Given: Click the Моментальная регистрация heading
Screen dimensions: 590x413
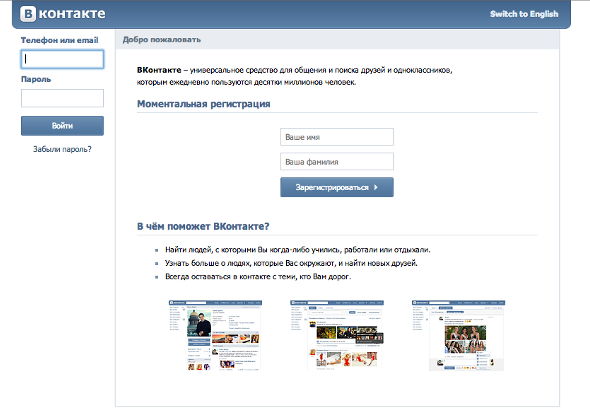Looking at the screenshot, I should [204, 104].
